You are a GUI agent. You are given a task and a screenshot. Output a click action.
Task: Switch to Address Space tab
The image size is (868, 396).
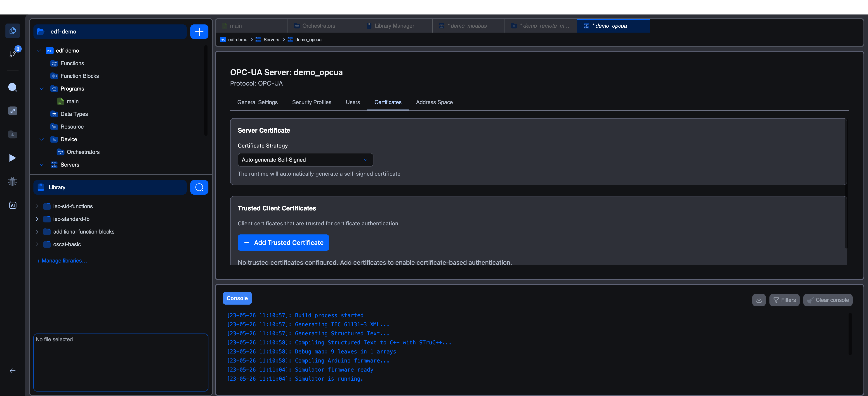tap(434, 102)
